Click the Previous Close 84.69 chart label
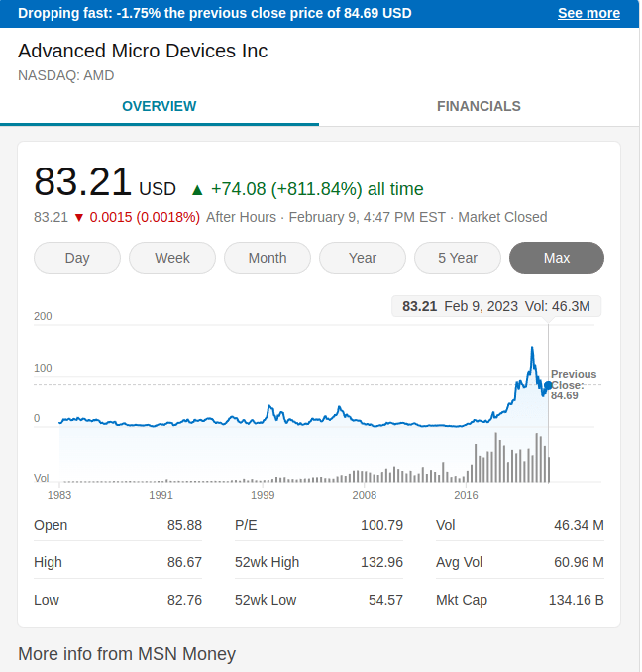This screenshot has width=642, height=672. [x=574, y=385]
